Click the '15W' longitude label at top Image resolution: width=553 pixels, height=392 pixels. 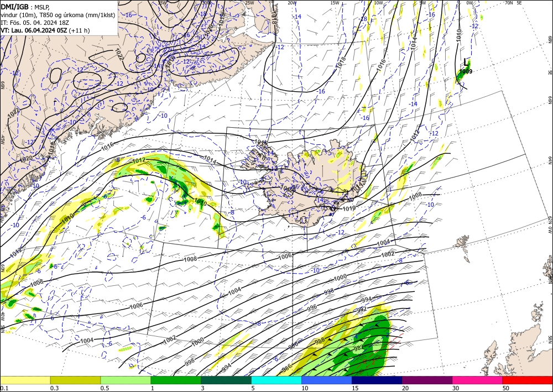click(335, 3)
